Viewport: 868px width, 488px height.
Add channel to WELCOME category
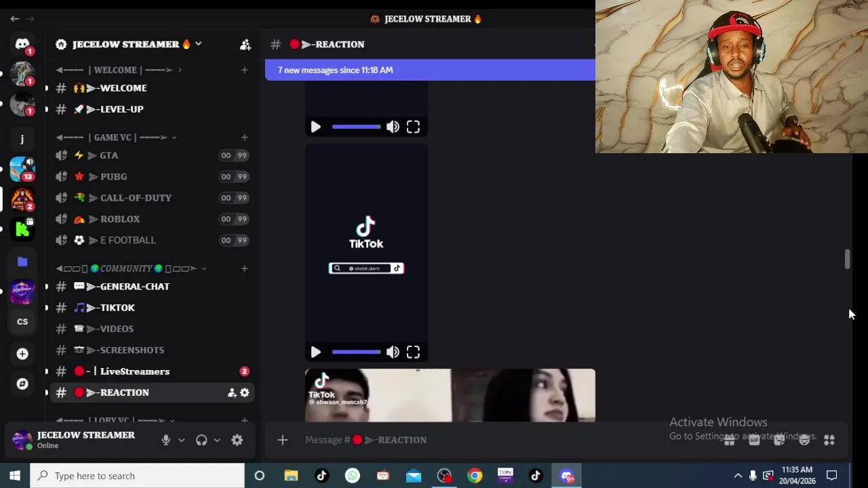pos(244,70)
